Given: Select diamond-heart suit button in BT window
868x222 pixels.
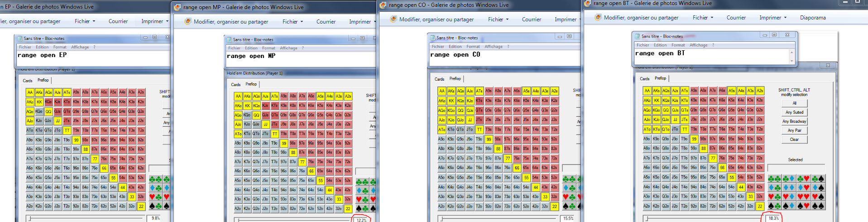Looking at the screenshot, I should [x=804, y=188].
